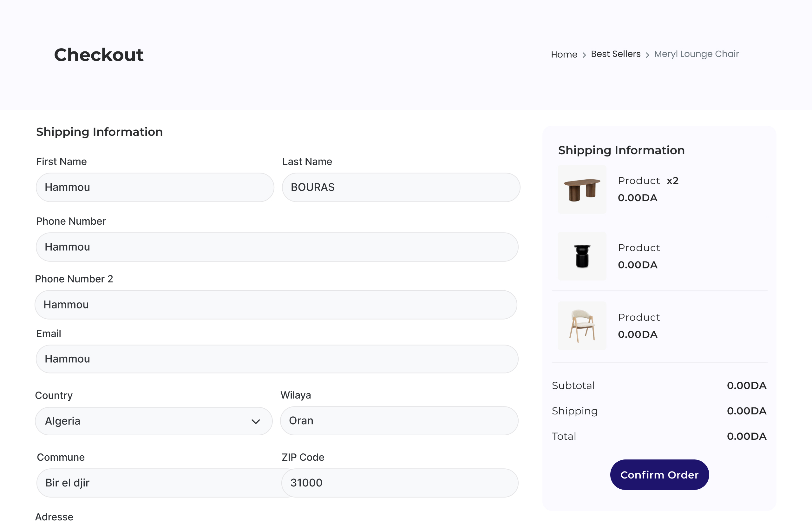Click the Last Name field with BOURAS
812x528 pixels.
pos(401,187)
